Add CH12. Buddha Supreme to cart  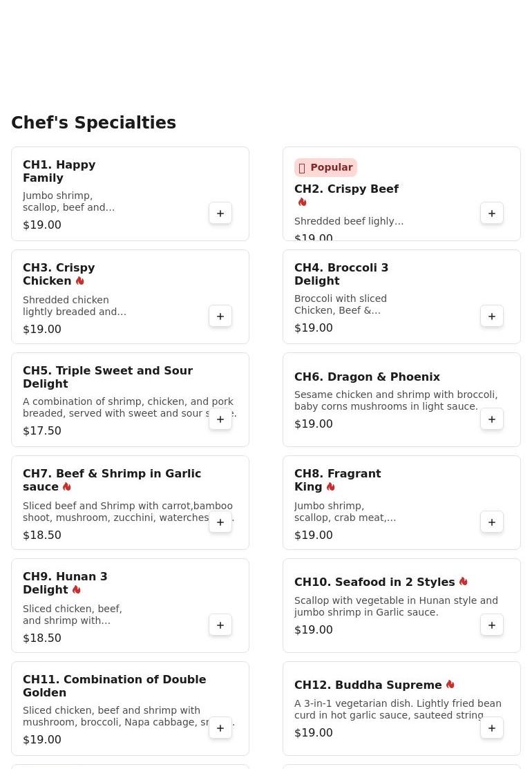click(x=492, y=728)
